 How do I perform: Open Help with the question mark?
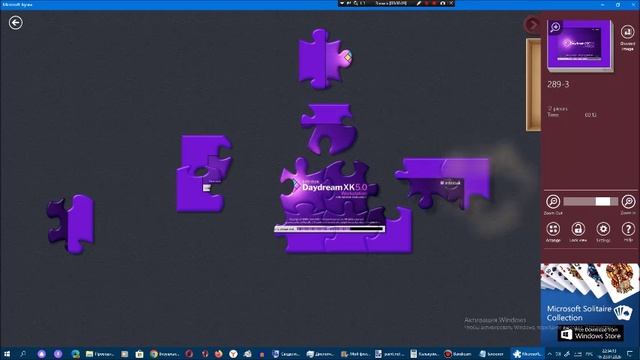pyautogui.click(x=628, y=229)
